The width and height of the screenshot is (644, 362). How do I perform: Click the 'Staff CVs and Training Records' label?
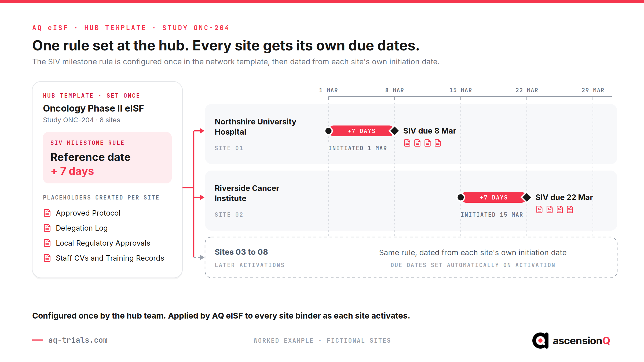(110, 258)
